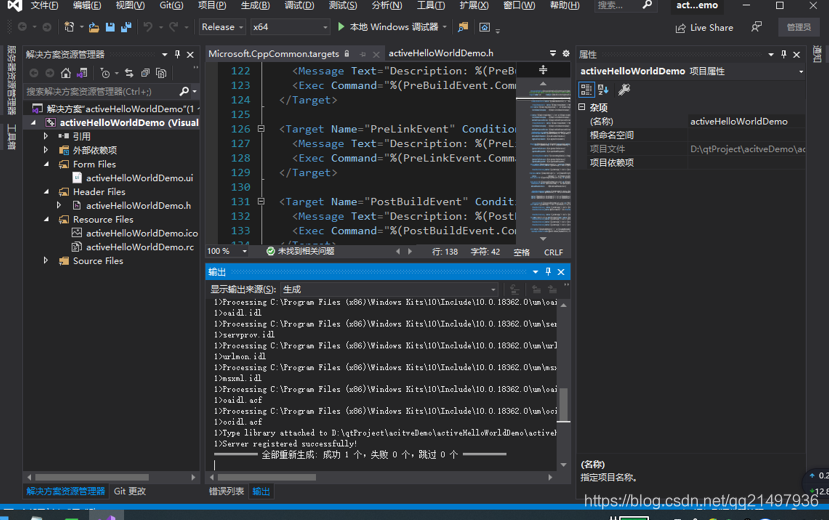Screen dimensions: 829x520
Task: Open the 文件(F) menu
Action: click(x=44, y=5)
